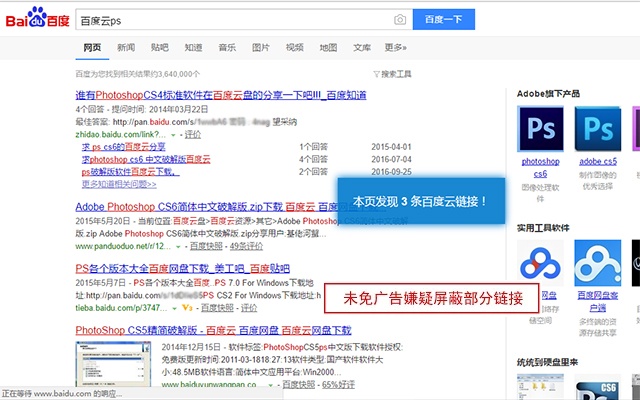Click 评价 next to tieba.baidu.com
640x400 pixels.
(x=249, y=308)
